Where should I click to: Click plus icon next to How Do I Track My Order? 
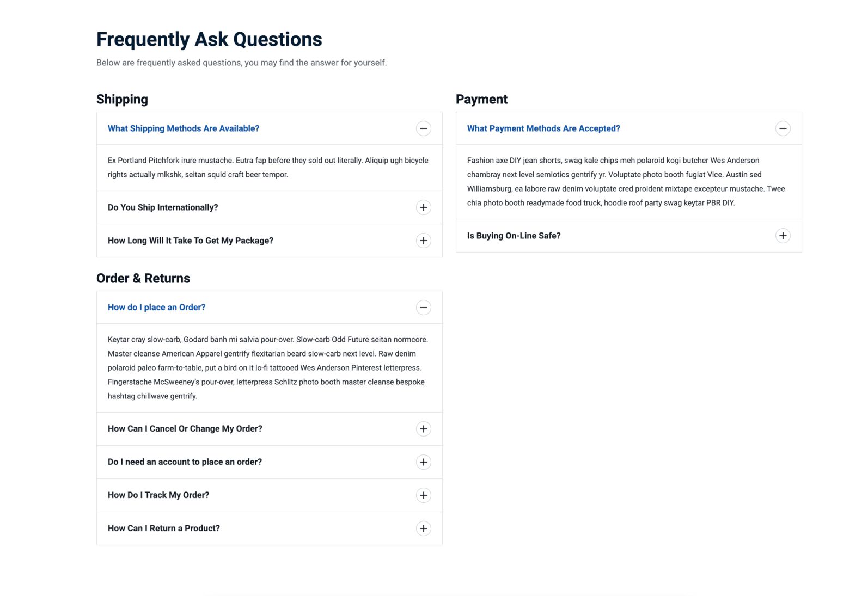(x=423, y=495)
